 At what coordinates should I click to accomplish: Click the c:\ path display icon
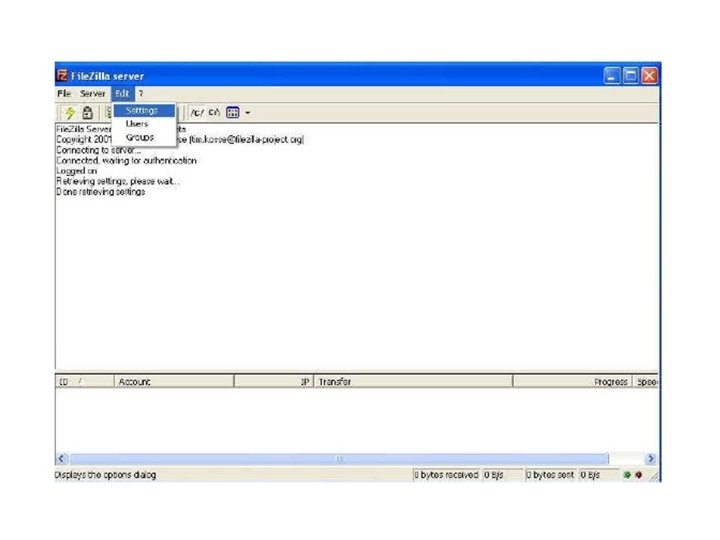pyautogui.click(x=214, y=112)
